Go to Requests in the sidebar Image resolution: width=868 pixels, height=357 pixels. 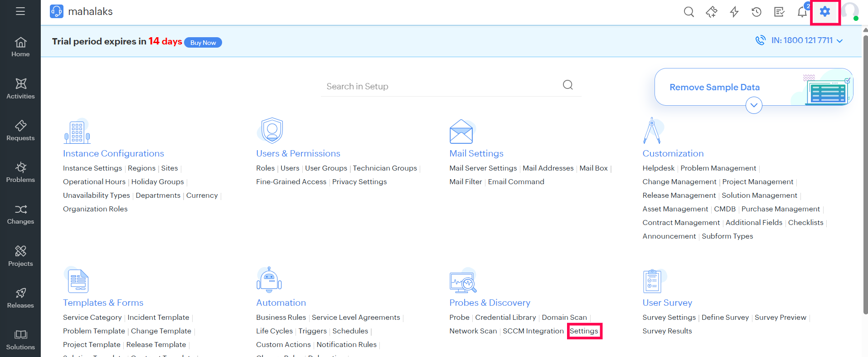(x=20, y=131)
